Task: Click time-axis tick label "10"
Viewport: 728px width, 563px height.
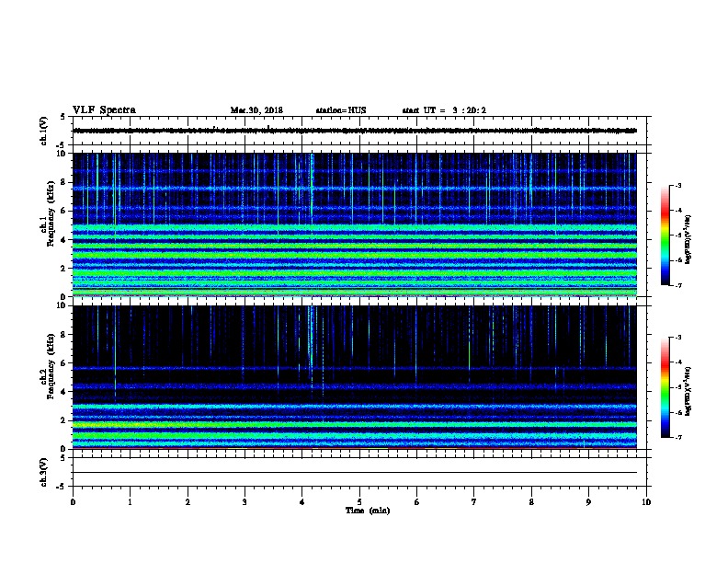Action: 646,501
